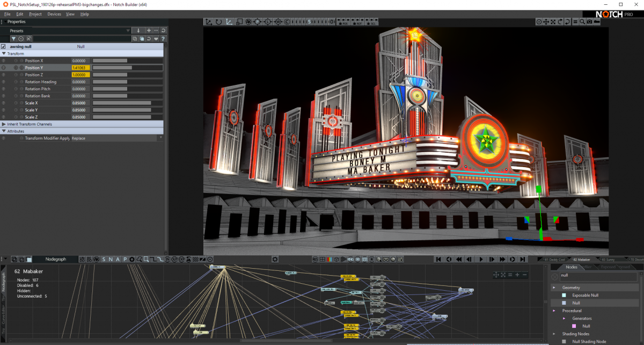Uncheck the awning null enable checkbox

pyautogui.click(x=3, y=47)
